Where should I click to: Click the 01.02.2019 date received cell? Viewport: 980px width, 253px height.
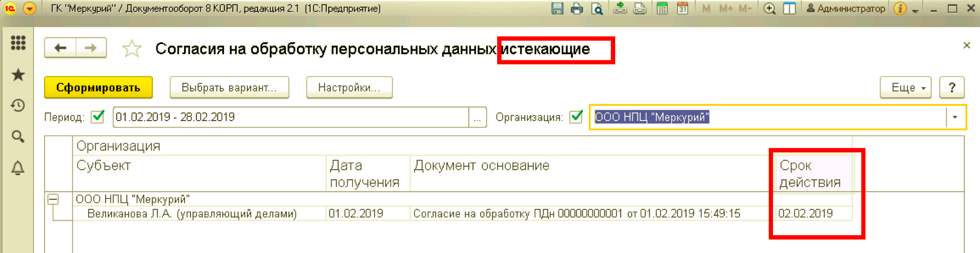coord(368,213)
